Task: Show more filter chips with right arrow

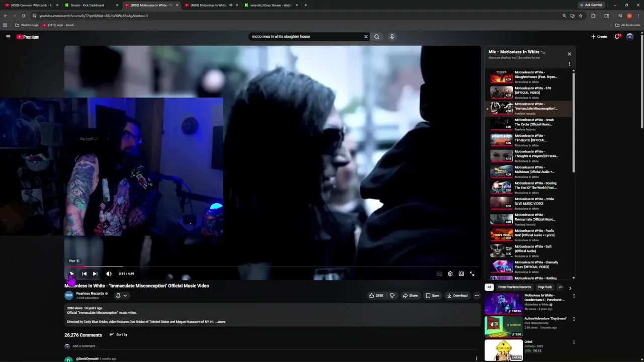Action: click(x=570, y=288)
